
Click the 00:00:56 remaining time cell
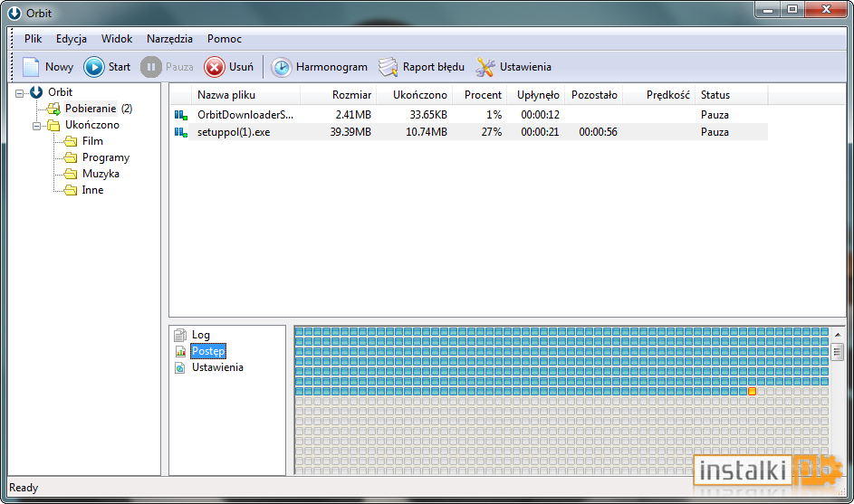tap(598, 132)
